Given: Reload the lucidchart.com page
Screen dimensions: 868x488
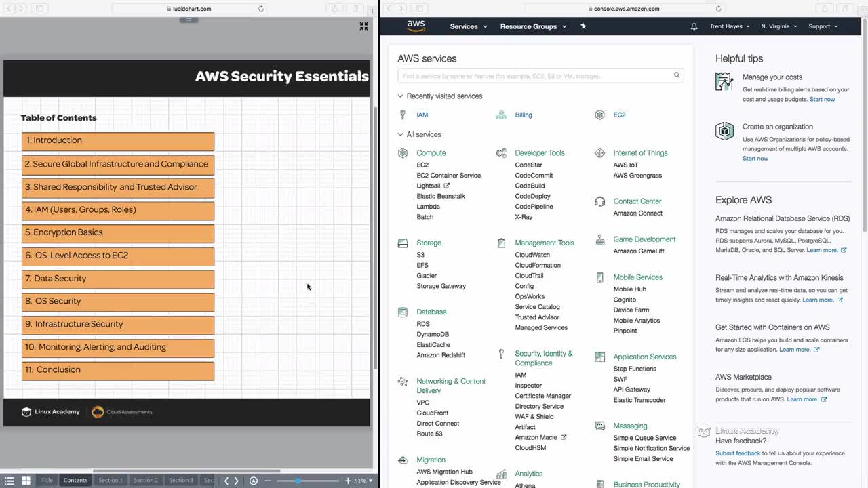Looking at the screenshot, I should (261, 9).
